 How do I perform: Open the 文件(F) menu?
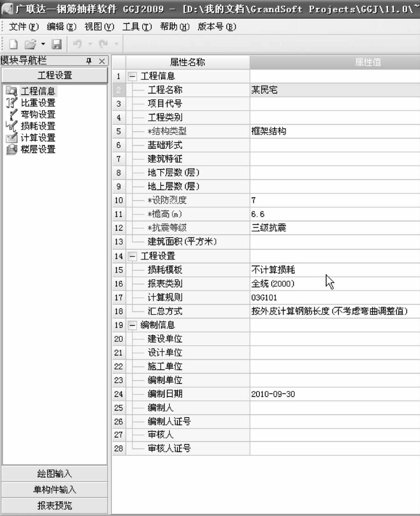(24, 27)
